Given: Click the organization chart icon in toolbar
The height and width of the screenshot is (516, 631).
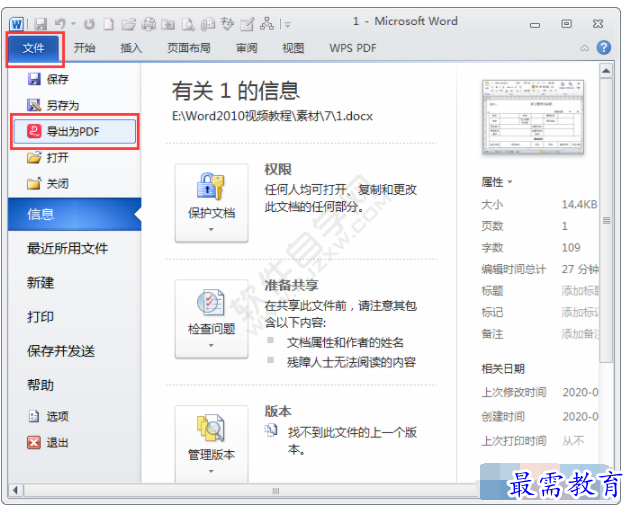Looking at the screenshot, I should (x=267, y=24).
